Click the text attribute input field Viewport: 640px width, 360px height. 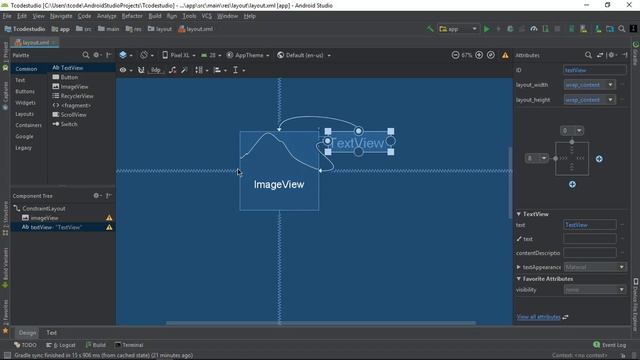point(590,225)
